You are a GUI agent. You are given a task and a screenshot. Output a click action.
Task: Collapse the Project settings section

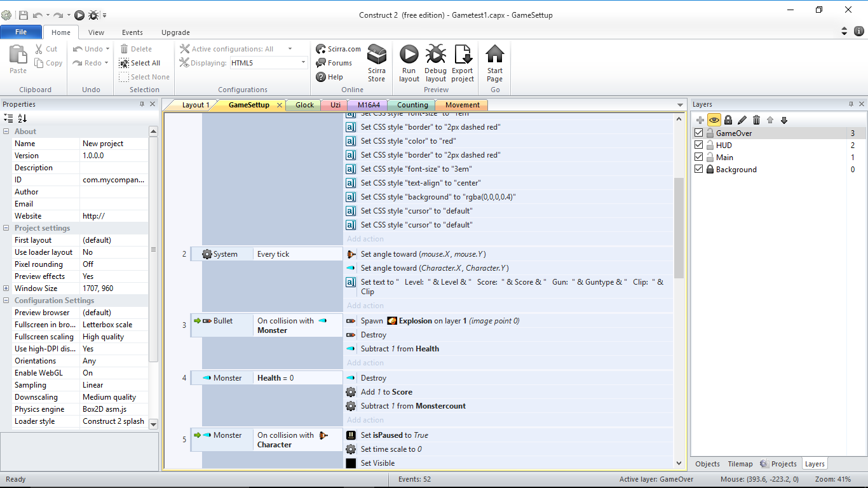(x=6, y=228)
